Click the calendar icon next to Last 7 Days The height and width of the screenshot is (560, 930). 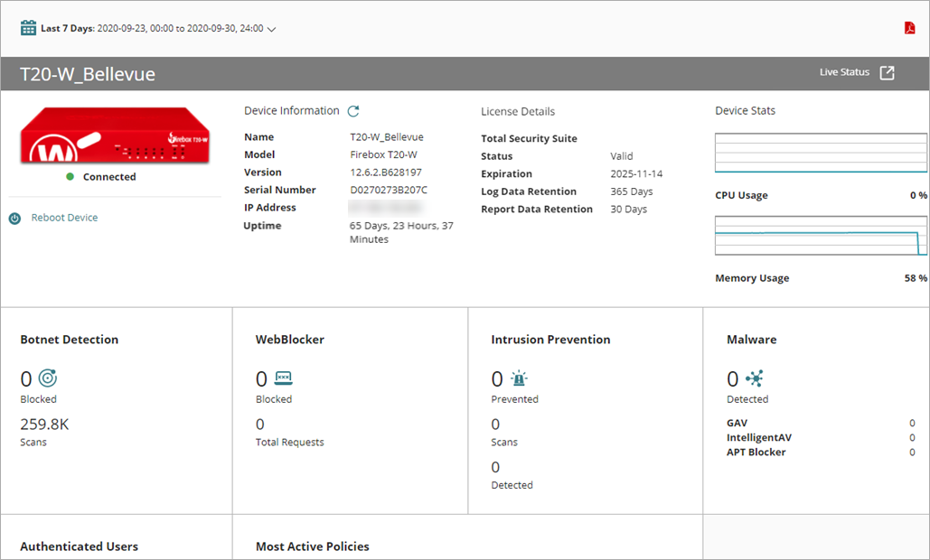(x=26, y=28)
